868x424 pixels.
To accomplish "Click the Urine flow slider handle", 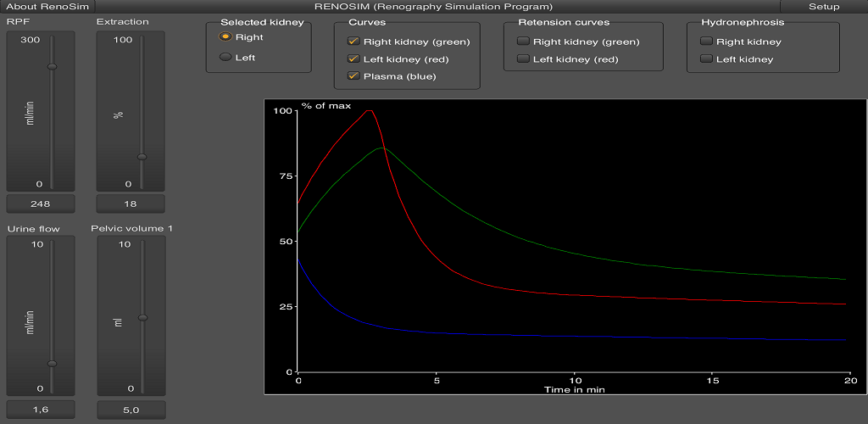I will (52, 363).
